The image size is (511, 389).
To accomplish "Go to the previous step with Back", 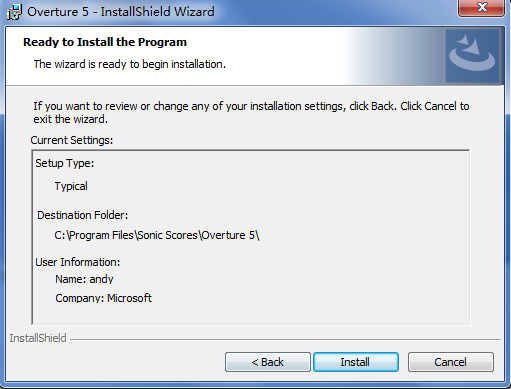I will pos(268,362).
